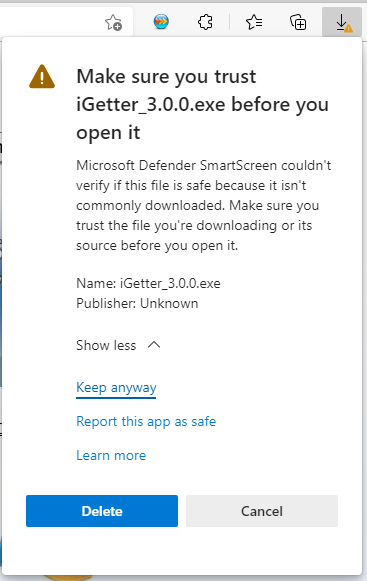Image resolution: width=367 pixels, height=581 pixels.
Task: Open the Collections icon
Action: 298,22
